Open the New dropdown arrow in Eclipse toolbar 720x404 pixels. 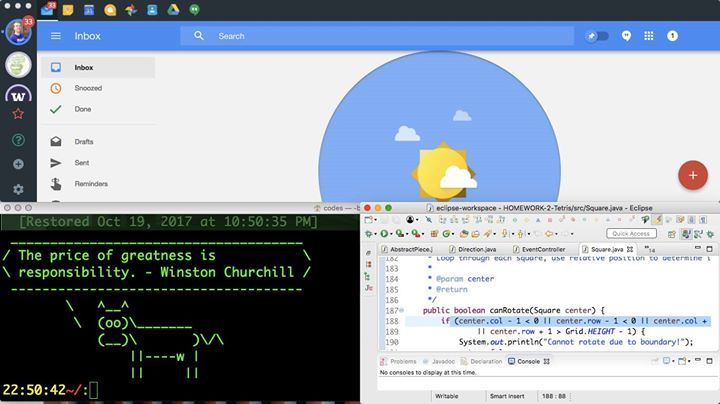click(x=375, y=220)
